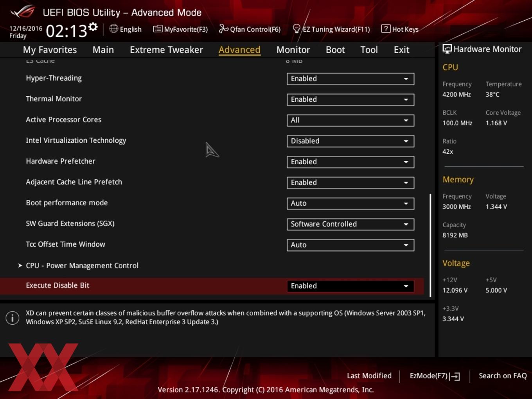The height and width of the screenshot is (399, 532).
Task: Select the Exit tab
Action: point(402,50)
